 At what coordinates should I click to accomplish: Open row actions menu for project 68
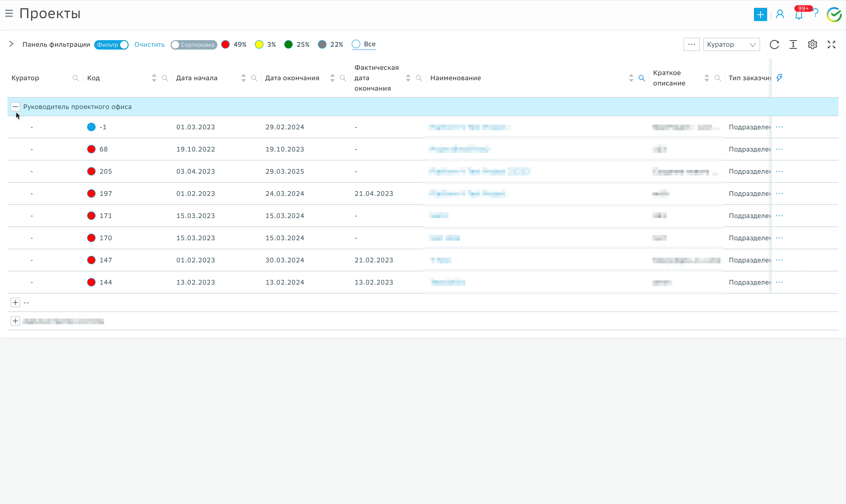click(x=779, y=149)
